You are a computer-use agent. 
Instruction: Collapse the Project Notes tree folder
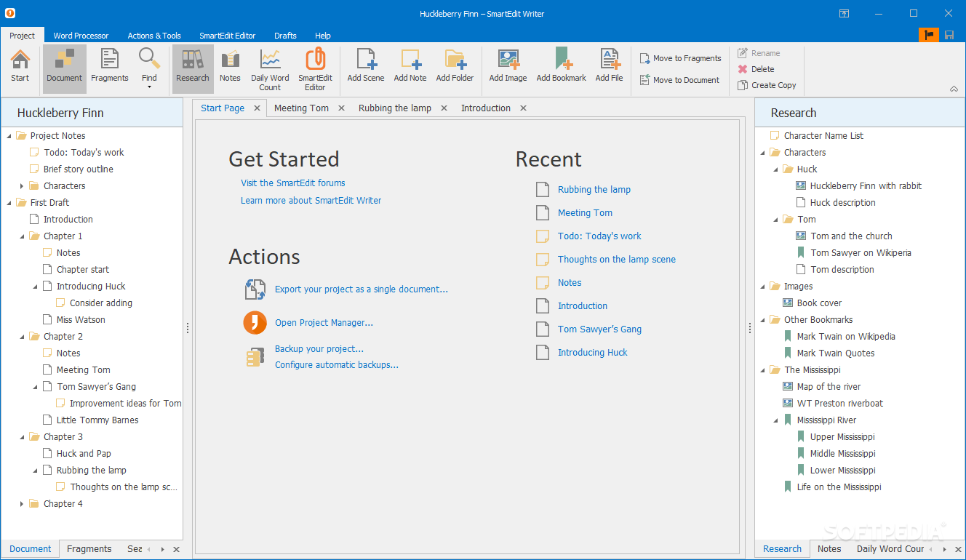[9, 136]
